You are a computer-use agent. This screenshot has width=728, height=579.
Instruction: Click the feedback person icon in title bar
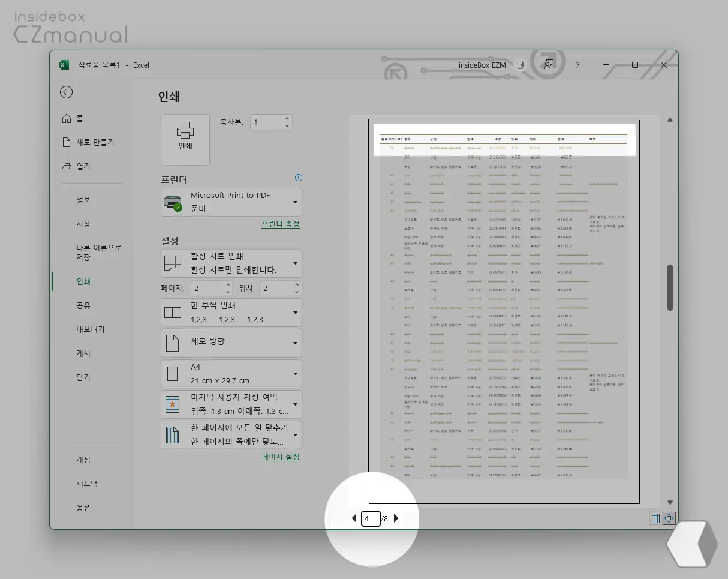pyautogui.click(x=548, y=65)
